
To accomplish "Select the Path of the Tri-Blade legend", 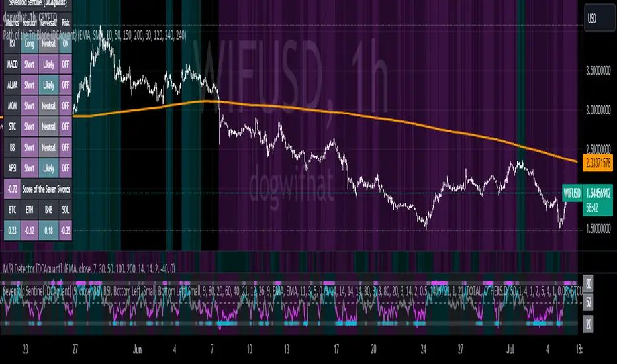I will point(95,36).
